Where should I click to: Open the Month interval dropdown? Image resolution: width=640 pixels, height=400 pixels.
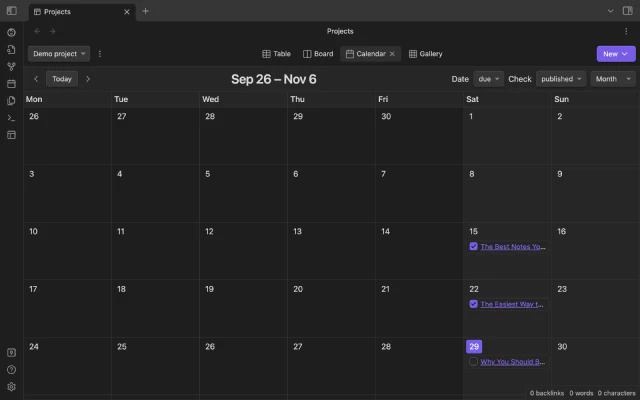[612, 79]
